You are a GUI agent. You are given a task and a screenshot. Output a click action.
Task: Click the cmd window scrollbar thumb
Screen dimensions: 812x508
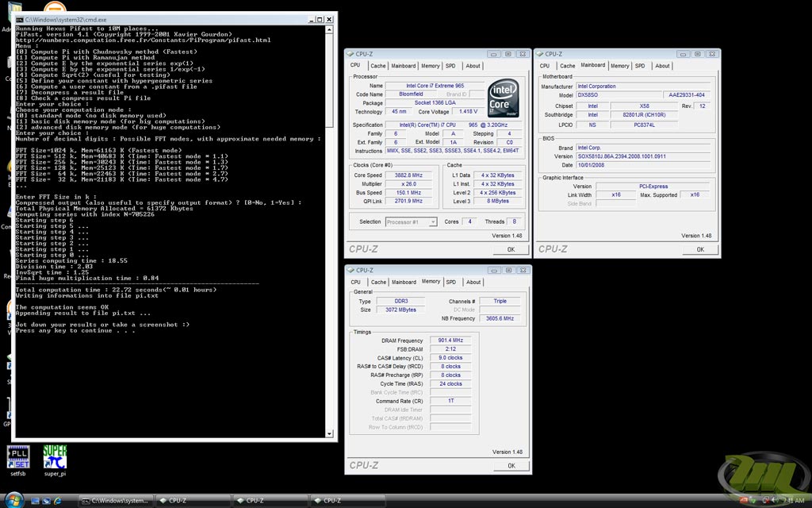tap(329, 80)
